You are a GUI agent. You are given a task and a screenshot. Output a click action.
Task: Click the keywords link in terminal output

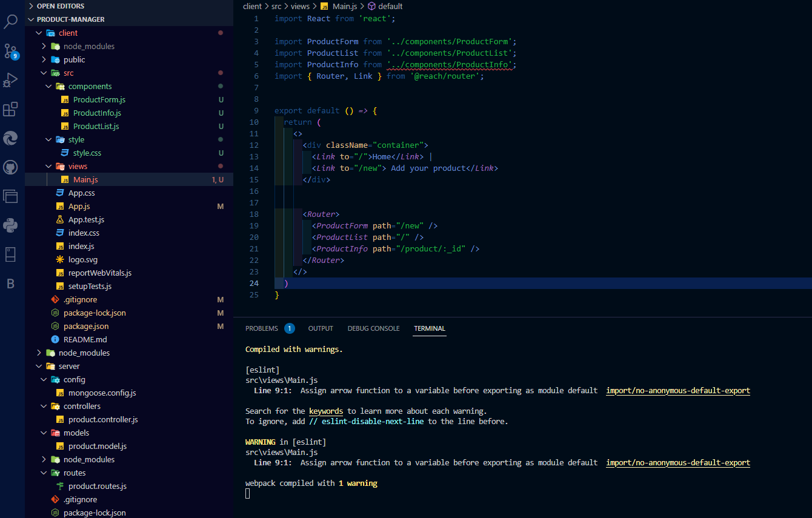coord(325,411)
